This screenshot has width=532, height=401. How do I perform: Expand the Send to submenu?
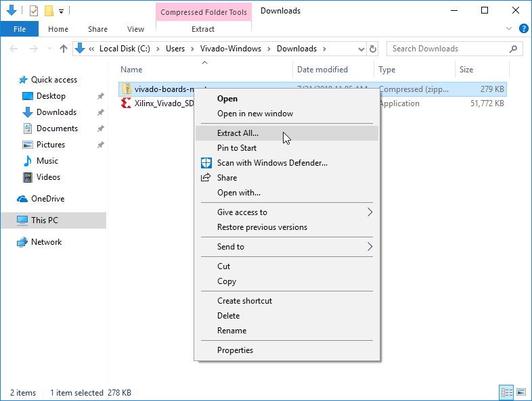pos(287,247)
